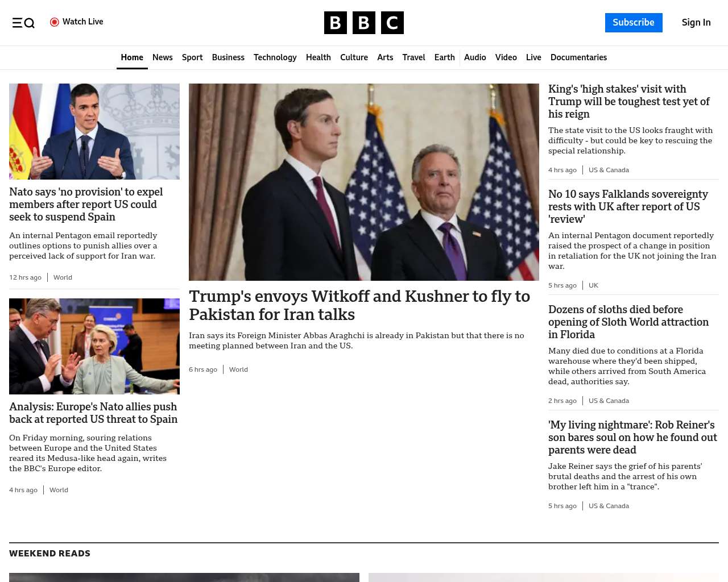
Task: Open Nato 'no provision' to expel headline
Action: pos(86,205)
